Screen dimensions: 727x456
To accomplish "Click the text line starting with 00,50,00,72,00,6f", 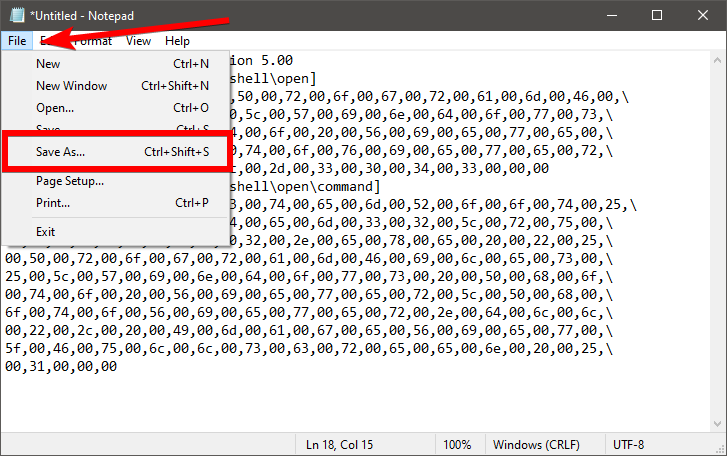I will click(309, 259).
